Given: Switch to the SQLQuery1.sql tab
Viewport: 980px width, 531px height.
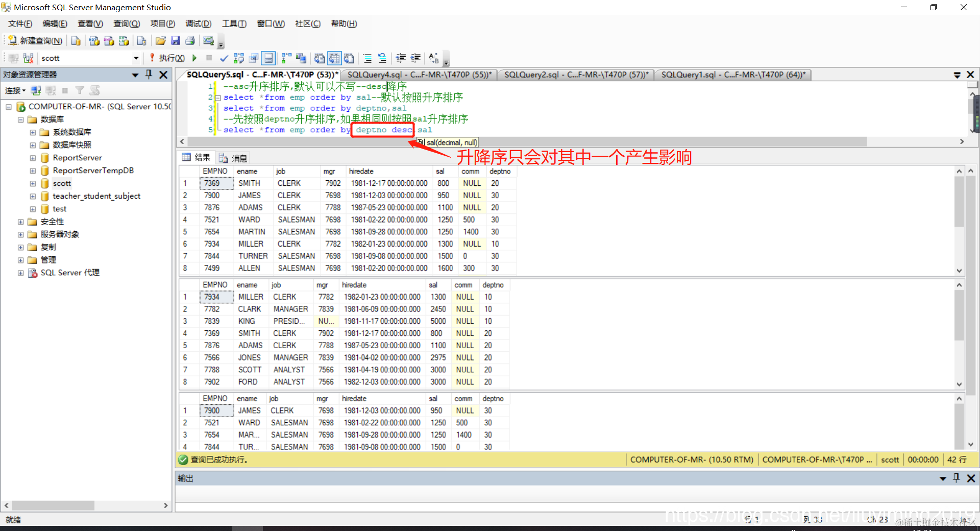Looking at the screenshot, I should click(x=733, y=75).
